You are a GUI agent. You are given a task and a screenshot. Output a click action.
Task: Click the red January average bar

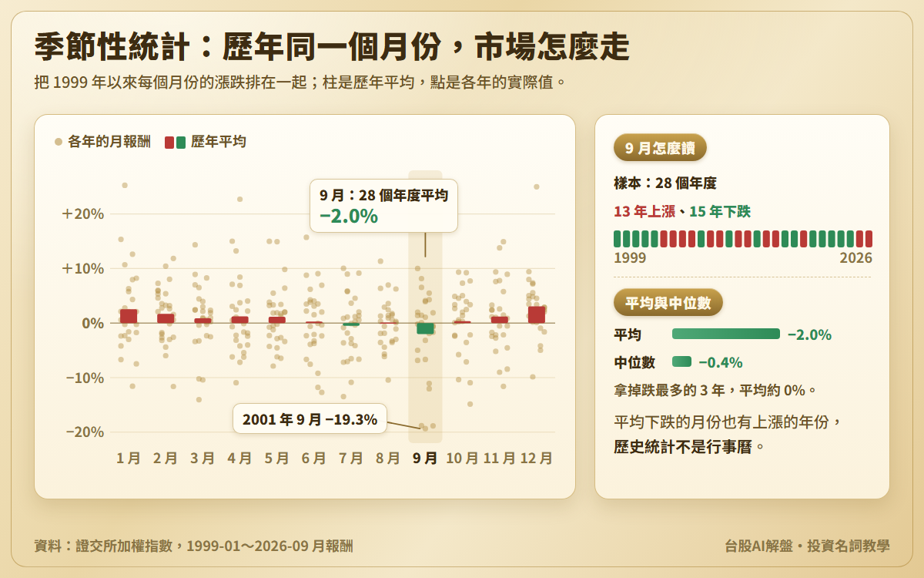129,316
